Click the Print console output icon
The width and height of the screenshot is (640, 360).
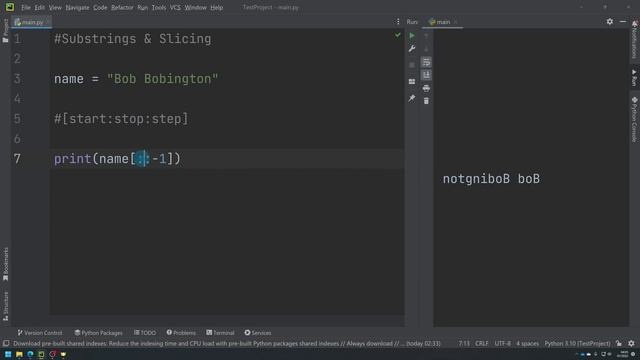tap(426, 88)
